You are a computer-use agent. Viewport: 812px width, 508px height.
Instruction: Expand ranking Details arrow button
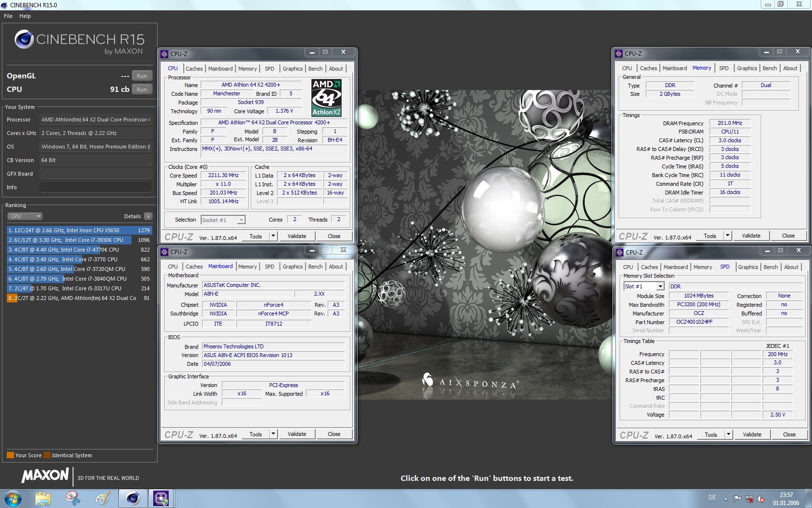148,216
